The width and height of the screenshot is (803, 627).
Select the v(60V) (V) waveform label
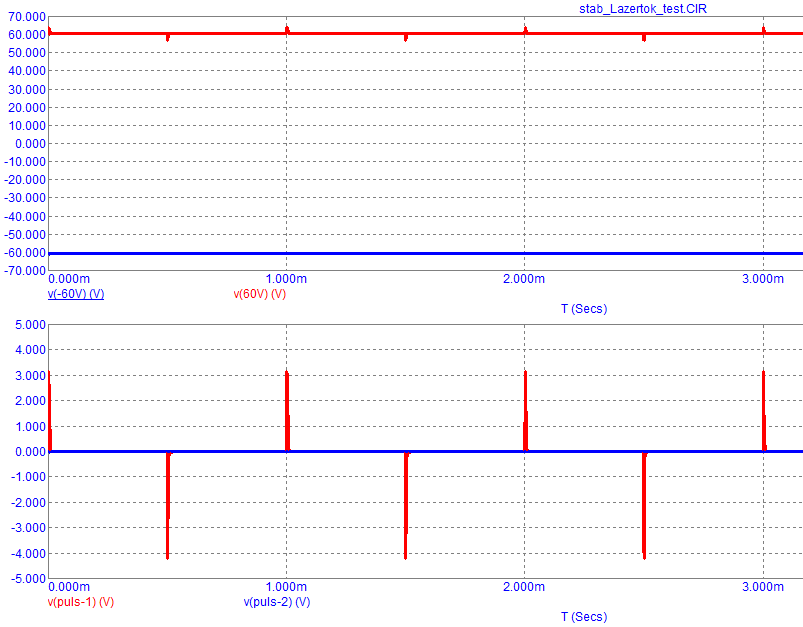point(260,294)
